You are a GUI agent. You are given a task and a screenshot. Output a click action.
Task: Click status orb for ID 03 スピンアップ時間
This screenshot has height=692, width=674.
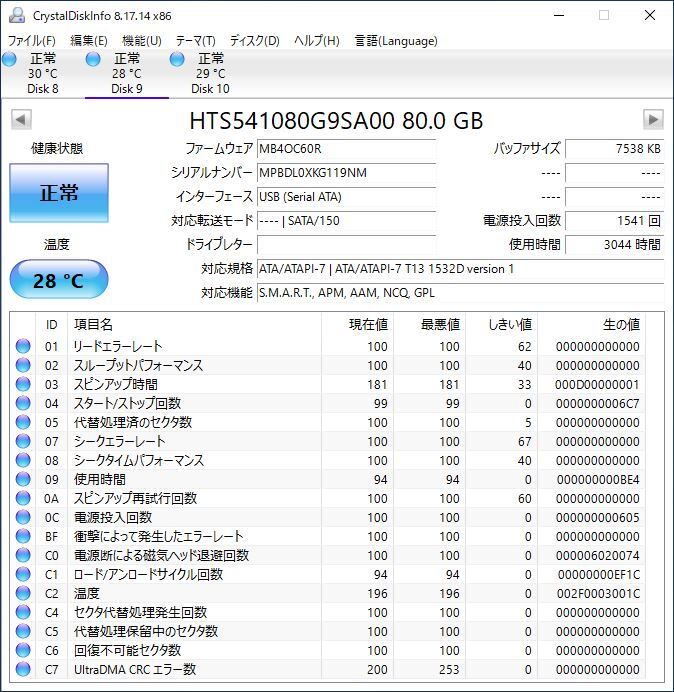click(23, 384)
